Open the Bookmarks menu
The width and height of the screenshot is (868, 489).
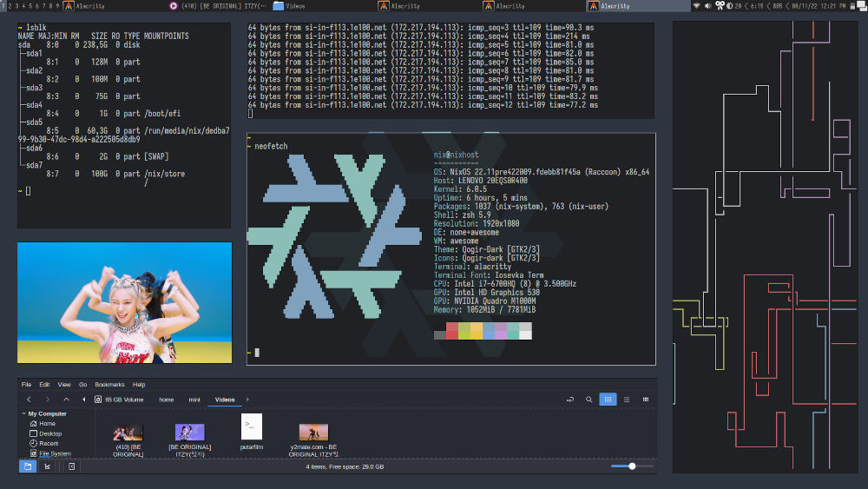click(x=109, y=384)
